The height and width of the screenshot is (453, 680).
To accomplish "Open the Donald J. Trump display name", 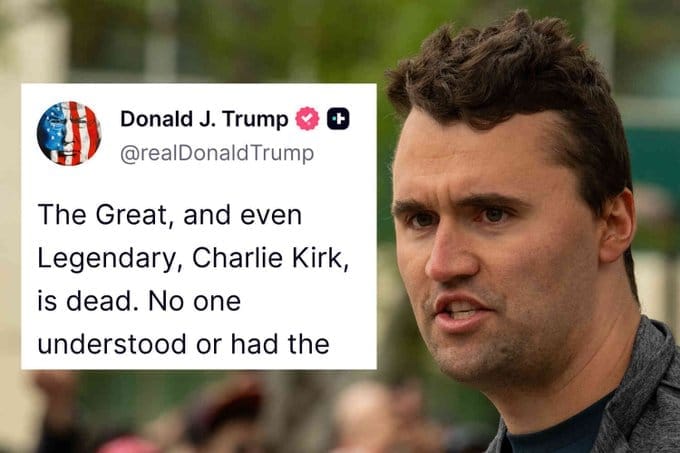I will coord(204,119).
